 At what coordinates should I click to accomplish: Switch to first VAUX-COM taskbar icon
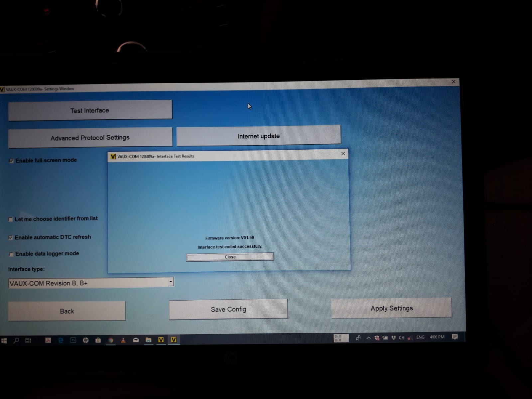click(x=161, y=339)
